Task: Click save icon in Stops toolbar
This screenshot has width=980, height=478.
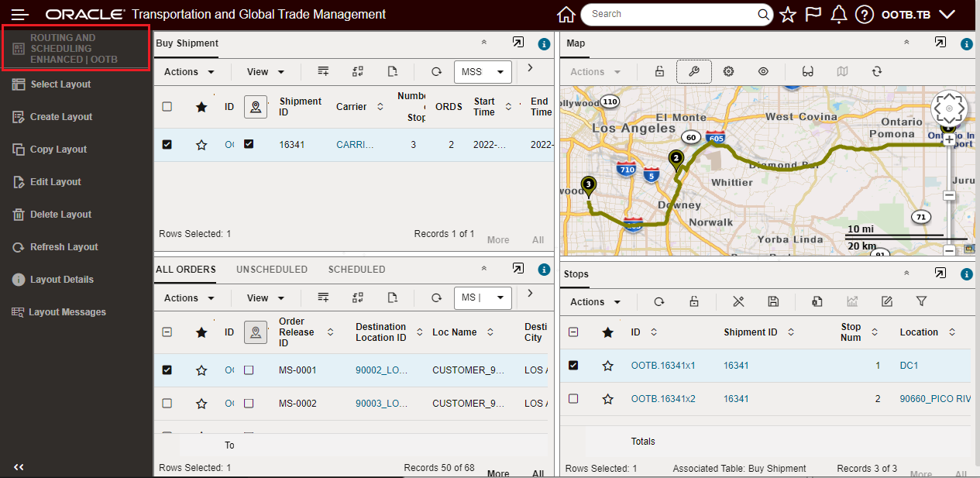Action: [x=772, y=301]
